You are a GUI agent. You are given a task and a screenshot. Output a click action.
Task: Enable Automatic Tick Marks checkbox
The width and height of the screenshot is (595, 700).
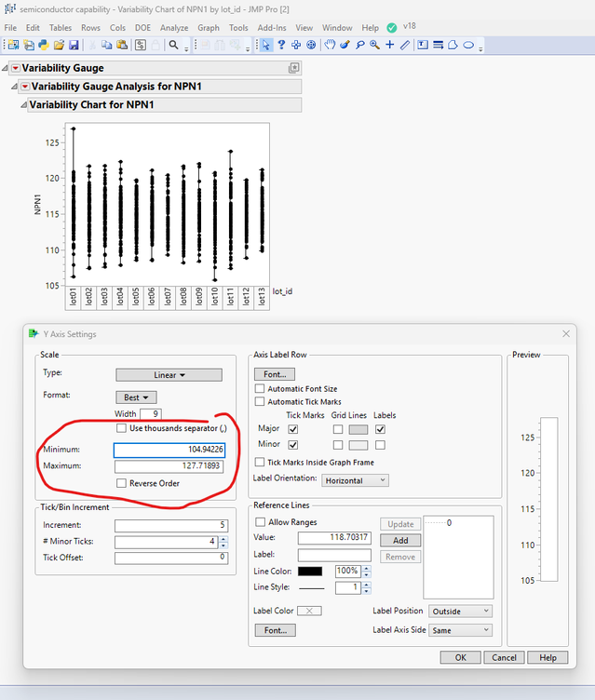coord(260,401)
